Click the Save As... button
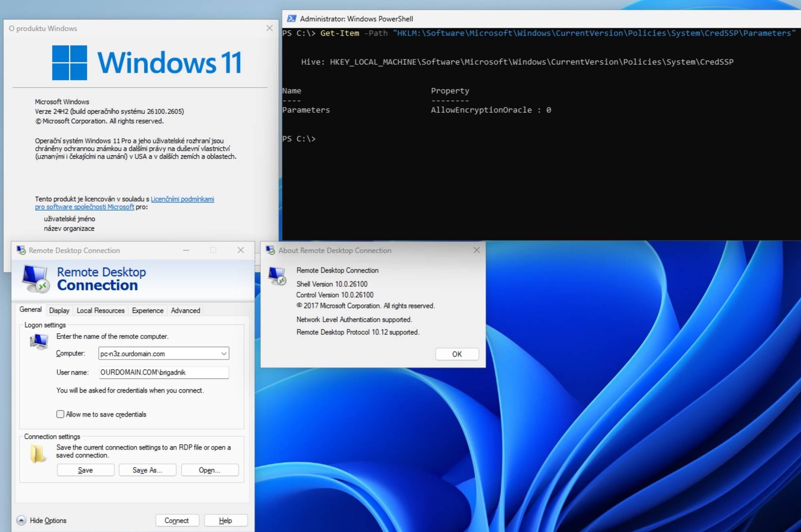The height and width of the screenshot is (532, 801). click(147, 470)
